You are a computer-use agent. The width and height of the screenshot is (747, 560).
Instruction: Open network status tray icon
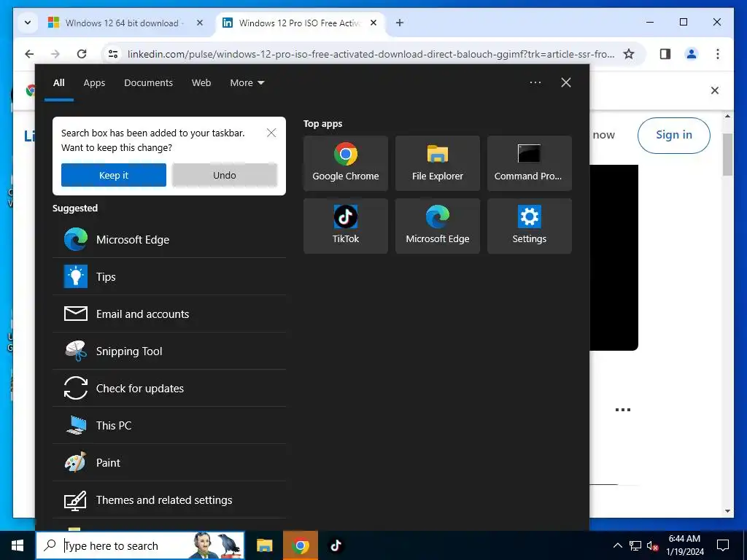(x=635, y=545)
